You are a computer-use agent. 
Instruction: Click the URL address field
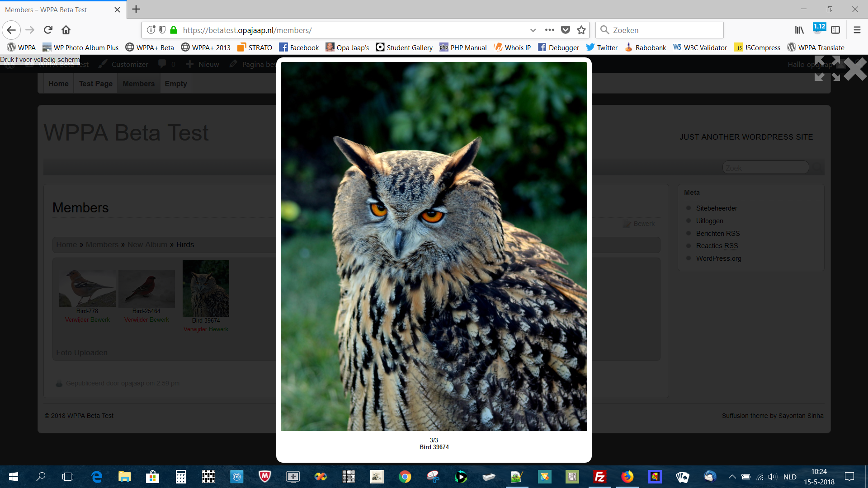353,30
